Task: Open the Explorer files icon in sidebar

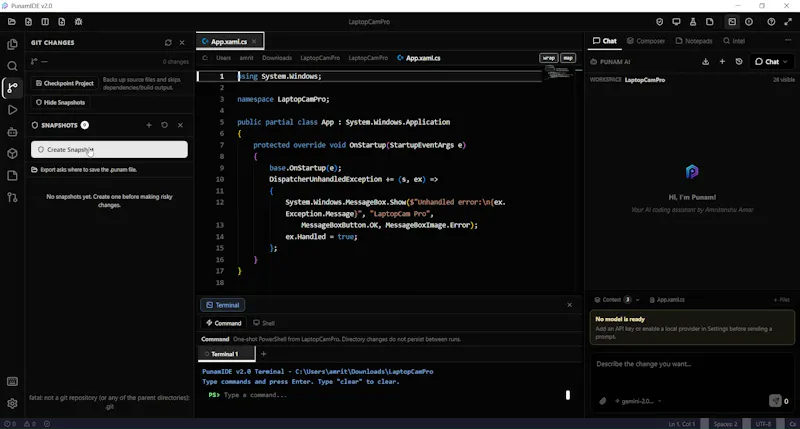Action: (x=12, y=44)
